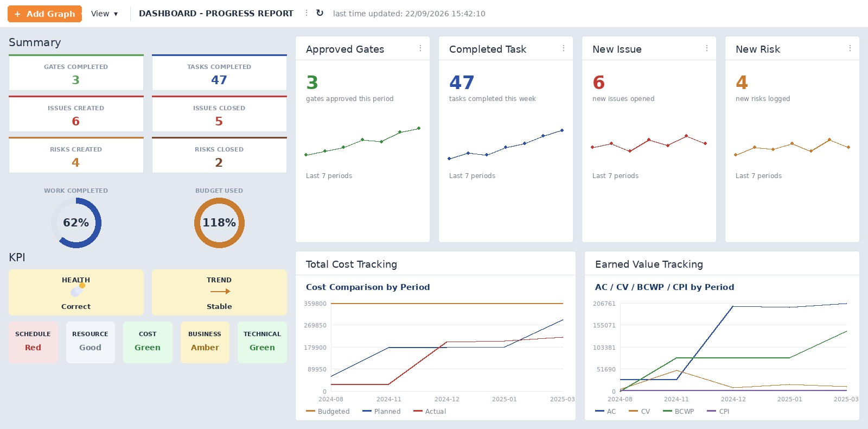Click the Budget Used 118% donut gauge

pyautogui.click(x=219, y=223)
